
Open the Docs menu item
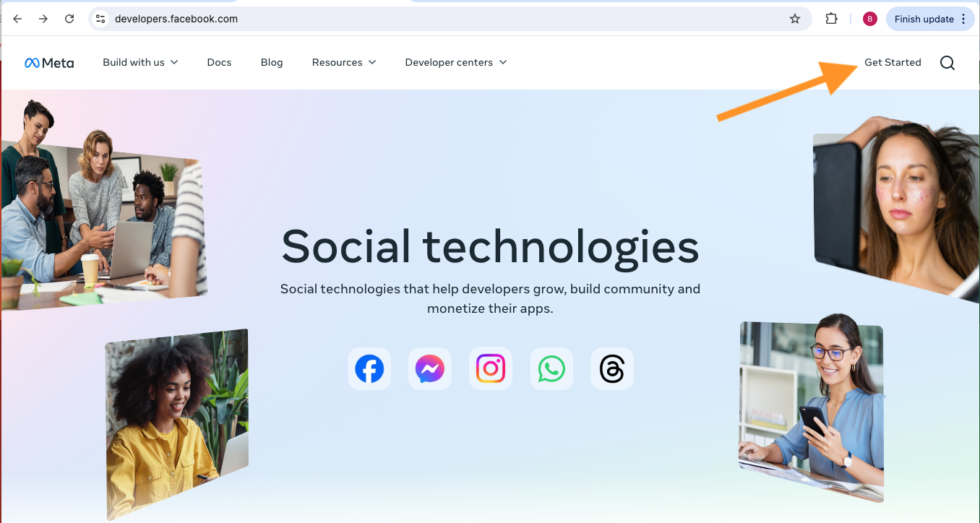(219, 62)
